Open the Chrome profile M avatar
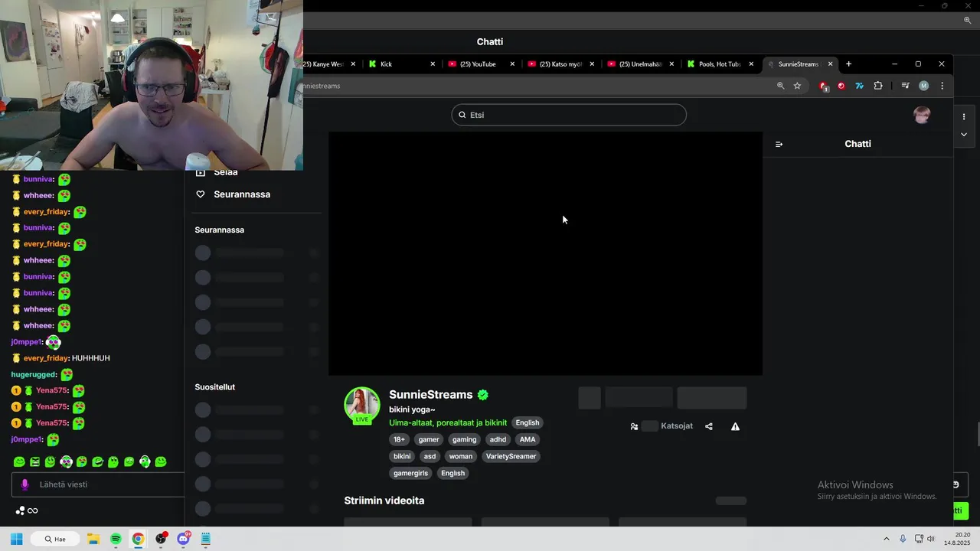Image resolution: width=980 pixels, height=551 pixels. pyautogui.click(x=923, y=86)
